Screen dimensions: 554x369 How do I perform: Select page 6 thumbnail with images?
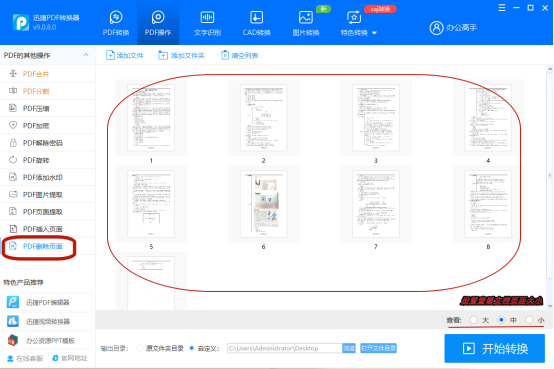point(263,204)
